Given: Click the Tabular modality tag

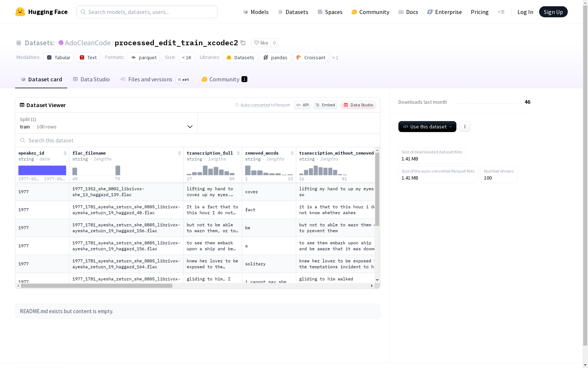Looking at the screenshot, I should [59, 57].
